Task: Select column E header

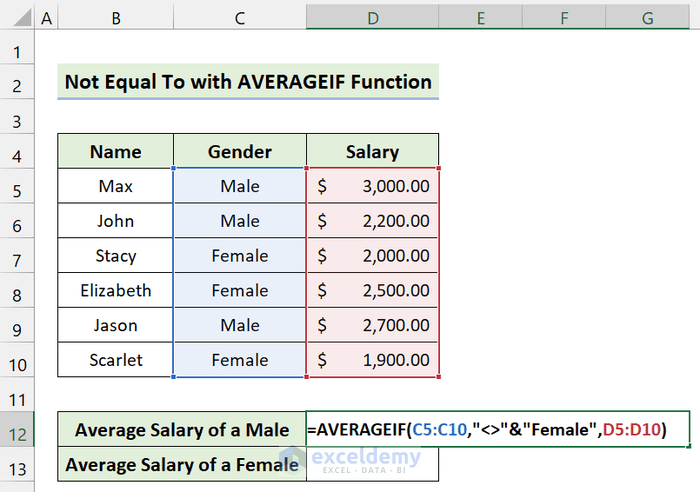Action: coord(480,18)
